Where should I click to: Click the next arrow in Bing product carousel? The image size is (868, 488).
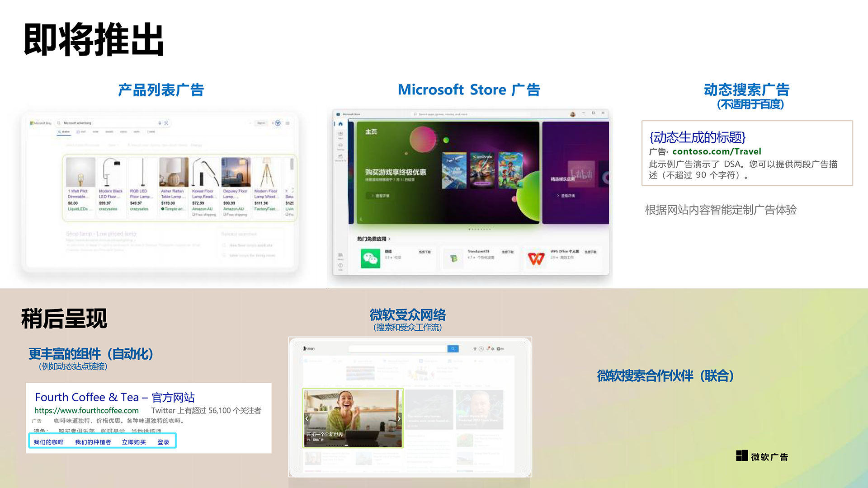click(x=292, y=190)
